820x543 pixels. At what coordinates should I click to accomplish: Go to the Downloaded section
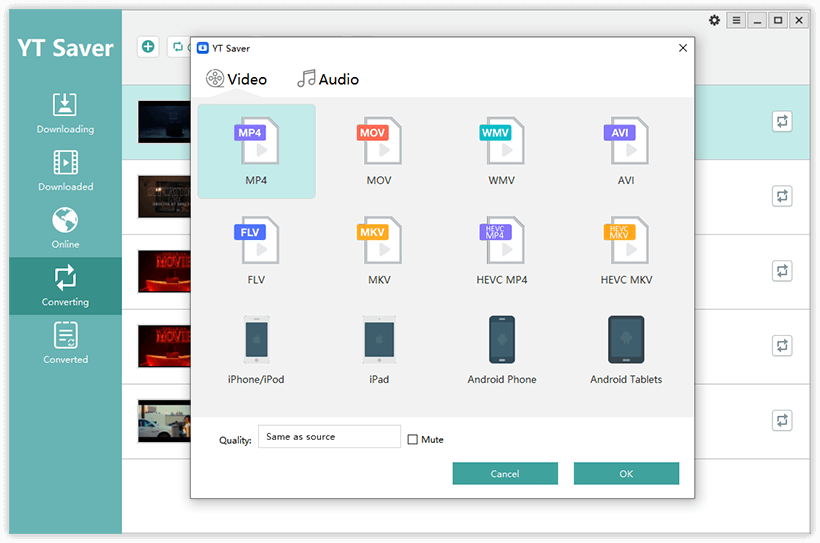point(65,171)
